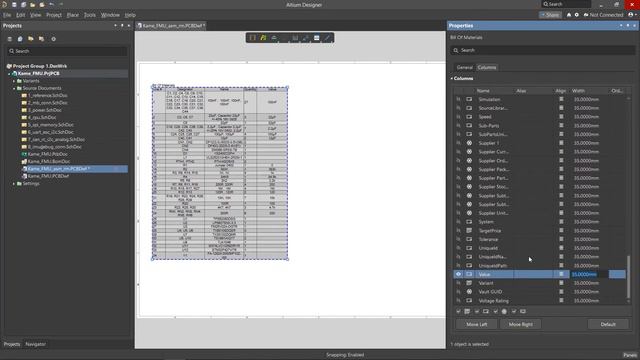Show the Sub-Parts column via its visibility icon

point(458,126)
